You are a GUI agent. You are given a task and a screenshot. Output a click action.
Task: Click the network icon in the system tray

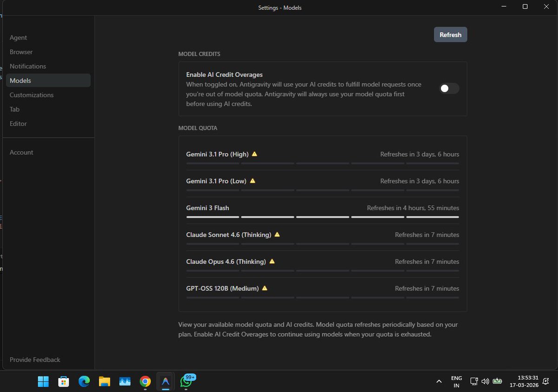[474, 382]
